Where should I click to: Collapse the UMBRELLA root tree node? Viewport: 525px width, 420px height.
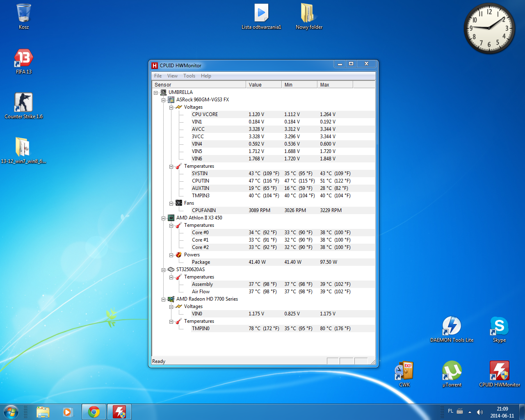point(156,93)
